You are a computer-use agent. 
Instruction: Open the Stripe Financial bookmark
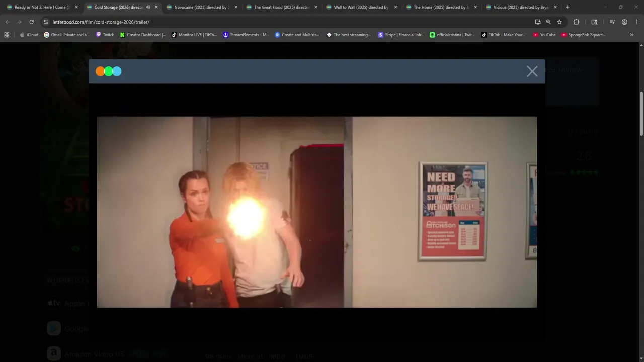pos(401,35)
